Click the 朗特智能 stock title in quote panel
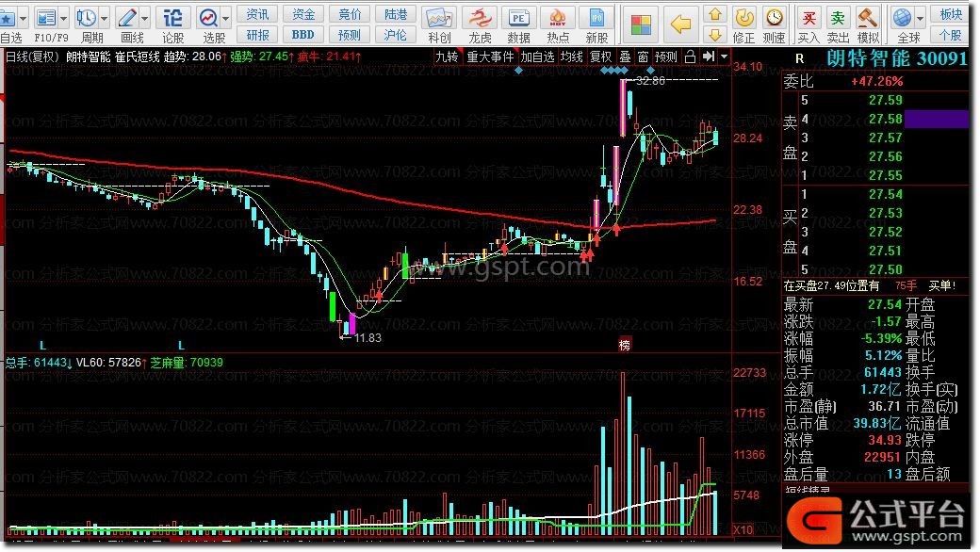980x552 pixels. tap(868, 58)
